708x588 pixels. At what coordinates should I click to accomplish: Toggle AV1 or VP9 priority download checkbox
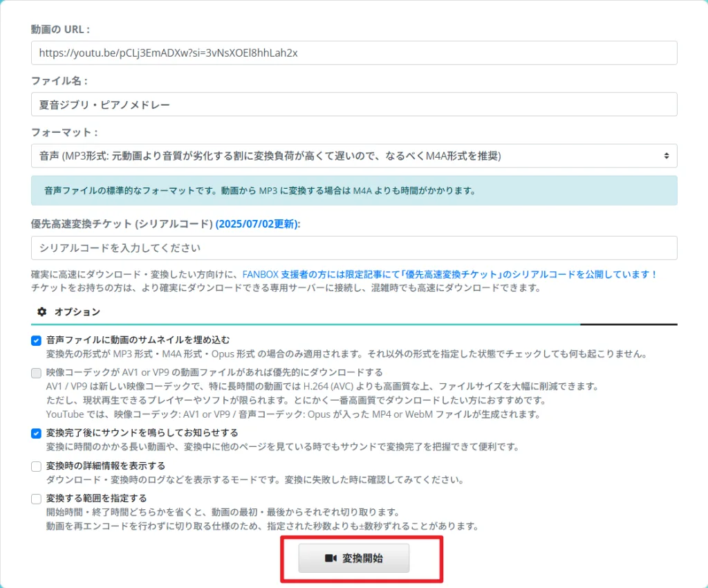36,373
